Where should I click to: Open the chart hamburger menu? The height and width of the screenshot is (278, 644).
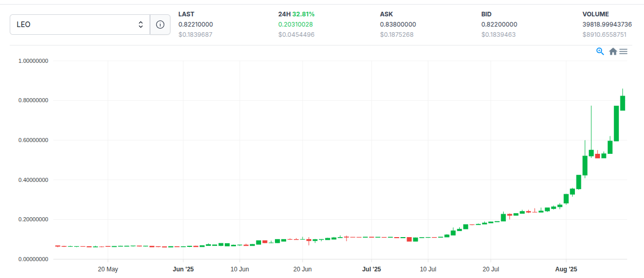pos(623,52)
